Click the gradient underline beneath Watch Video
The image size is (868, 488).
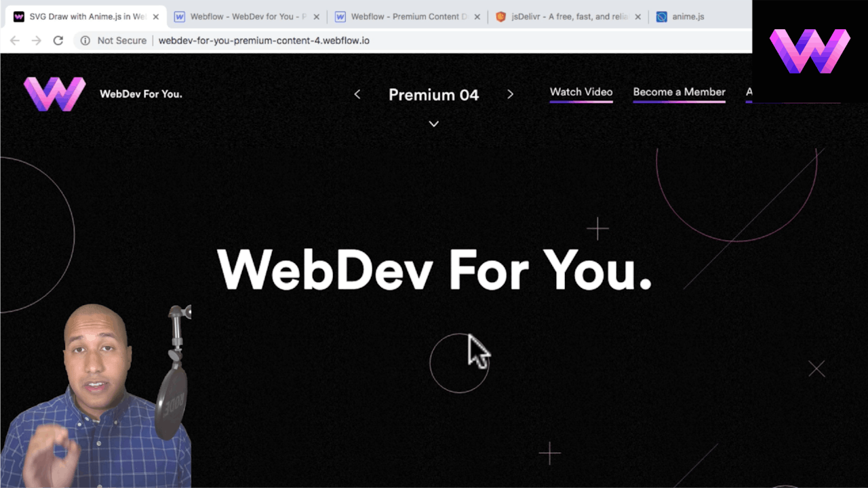(581, 102)
